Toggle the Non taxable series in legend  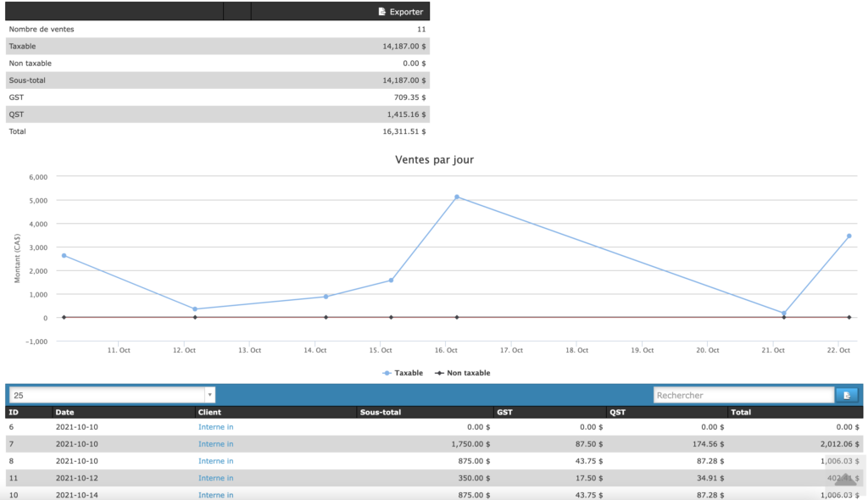pos(462,373)
